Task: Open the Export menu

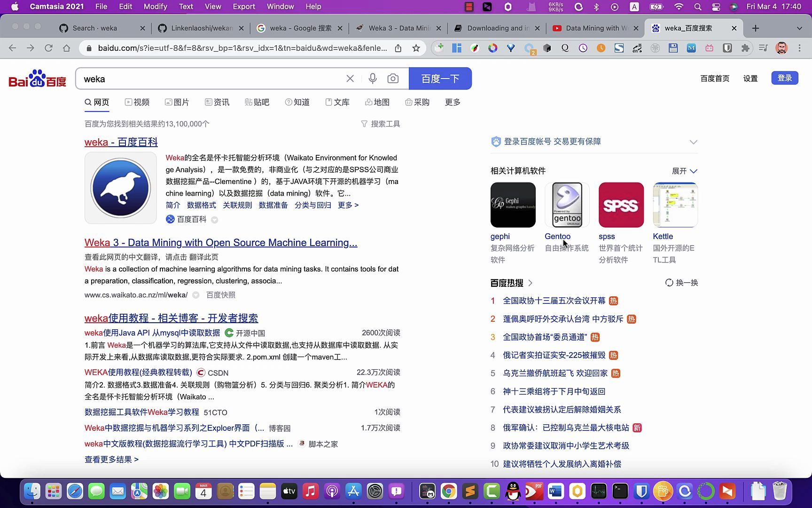Action: pyautogui.click(x=244, y=7)
